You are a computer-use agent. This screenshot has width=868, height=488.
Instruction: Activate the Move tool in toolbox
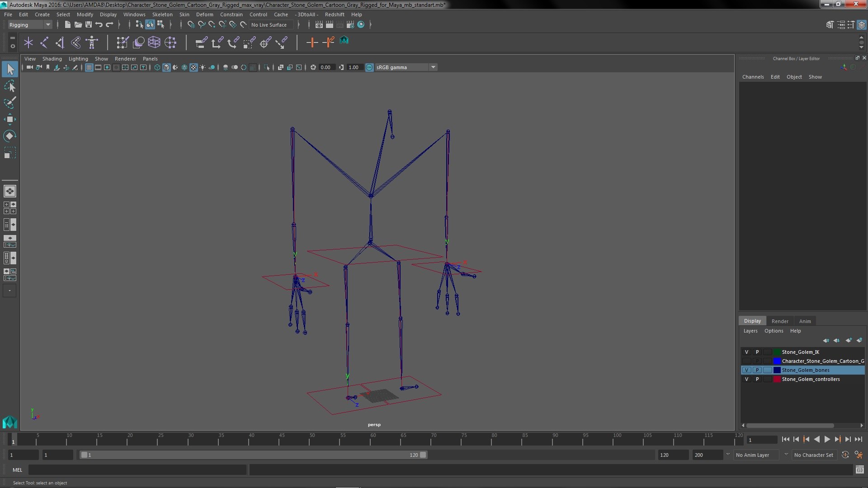point(10,119)
